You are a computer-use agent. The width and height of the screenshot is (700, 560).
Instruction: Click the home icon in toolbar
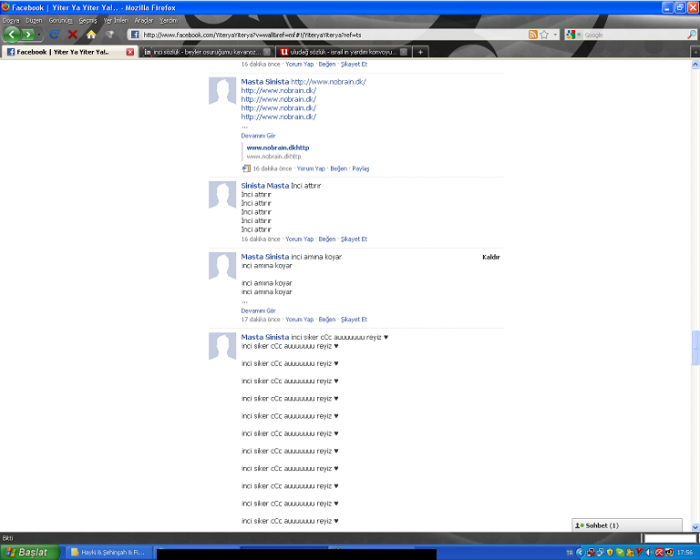[x=89, y=34]
